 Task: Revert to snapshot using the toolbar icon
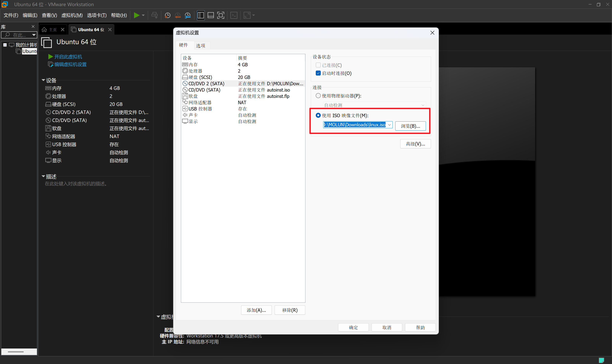[x=178, y=15]
